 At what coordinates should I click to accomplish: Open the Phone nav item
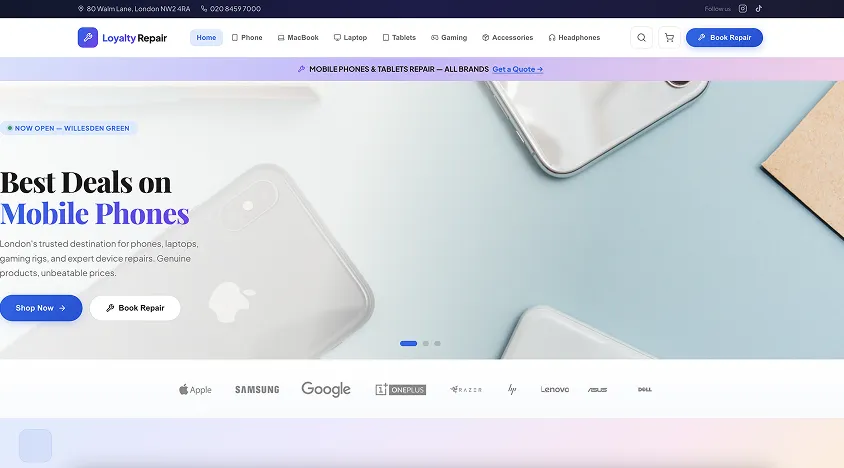(247, 38)
